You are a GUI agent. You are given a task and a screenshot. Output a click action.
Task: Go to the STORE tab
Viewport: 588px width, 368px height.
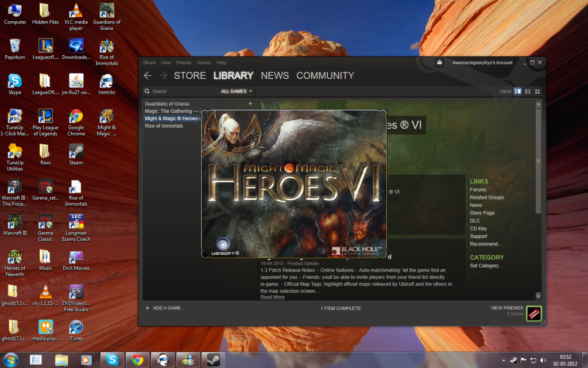pos(189,75)
